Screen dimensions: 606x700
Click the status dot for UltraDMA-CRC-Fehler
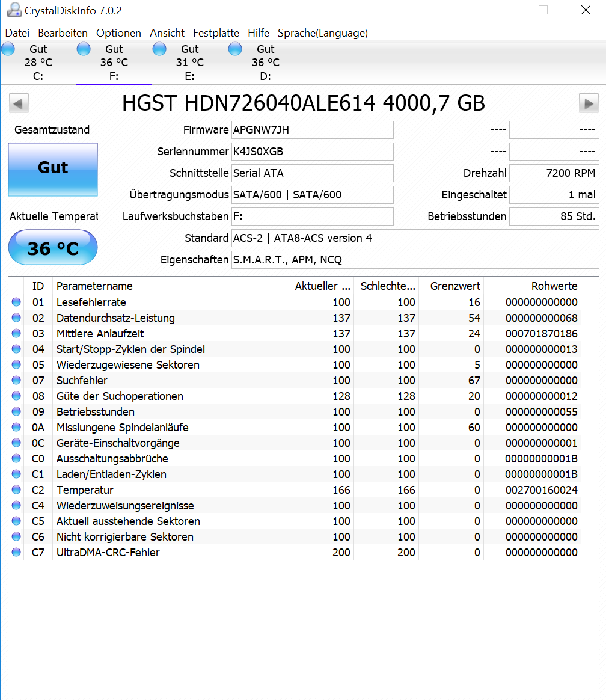click(x=16, y=552)
